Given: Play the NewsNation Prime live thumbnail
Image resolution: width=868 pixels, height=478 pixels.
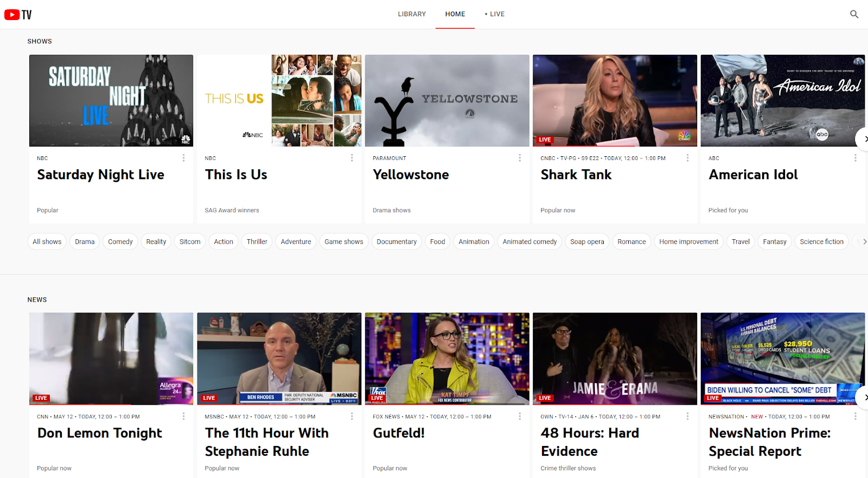Looking at the screenshot, I should click(783, 359).
